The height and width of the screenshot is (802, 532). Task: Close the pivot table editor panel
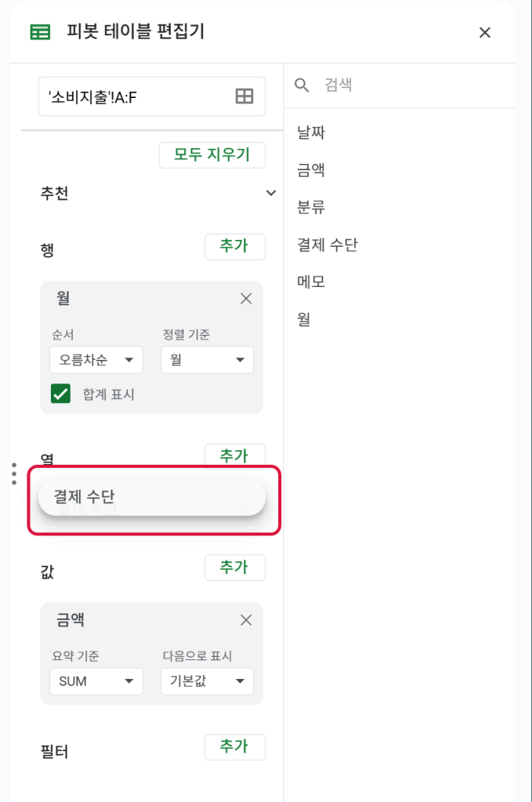(x=485, y=32)
